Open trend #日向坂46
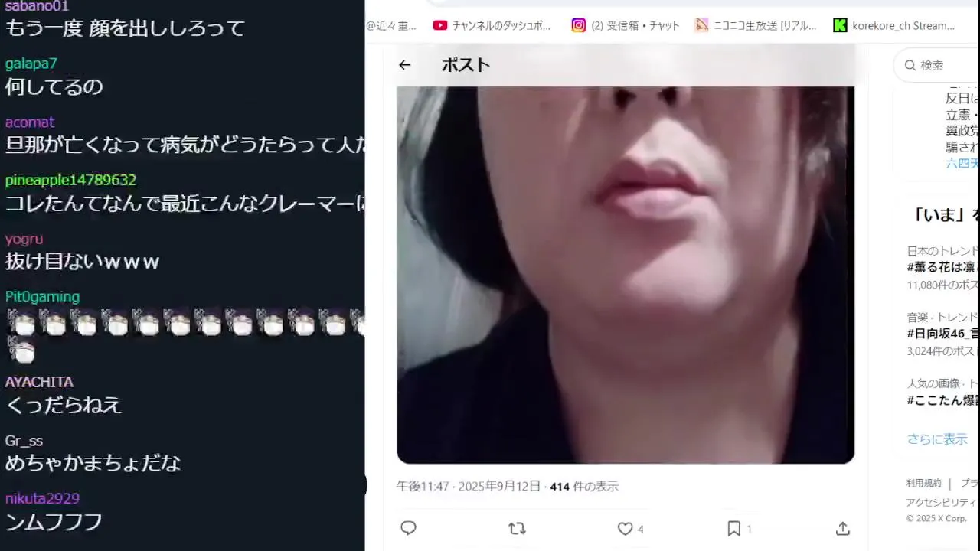Screen dimensions: 980x551 943,333
